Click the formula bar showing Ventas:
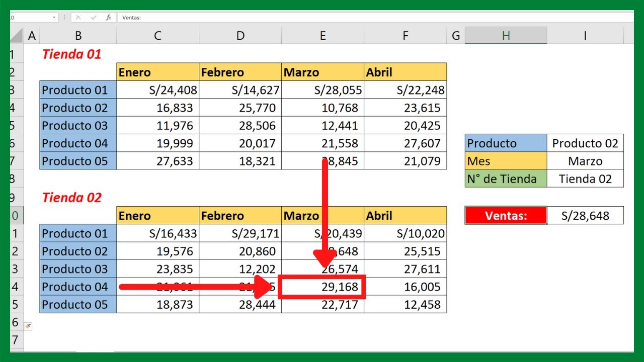644x362 pixels. coord(376,17)
